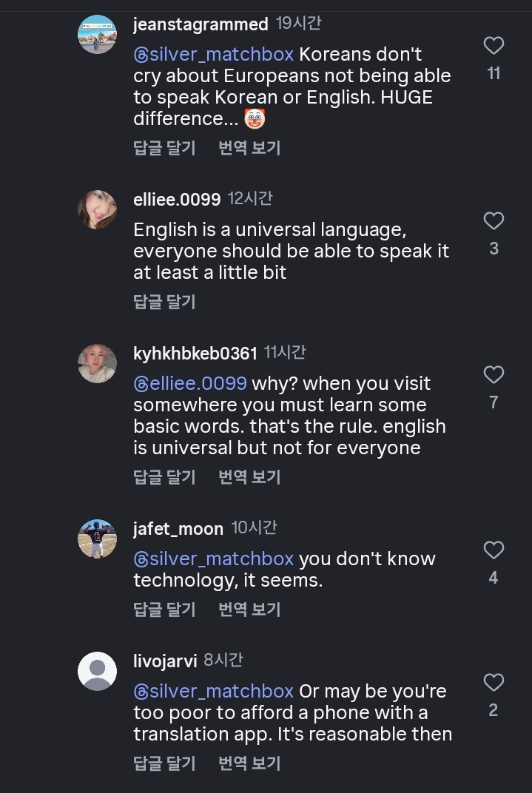Show translation for livojarvi's comment
The width and height of the screenshot is (532, 793).
point(249,763)
